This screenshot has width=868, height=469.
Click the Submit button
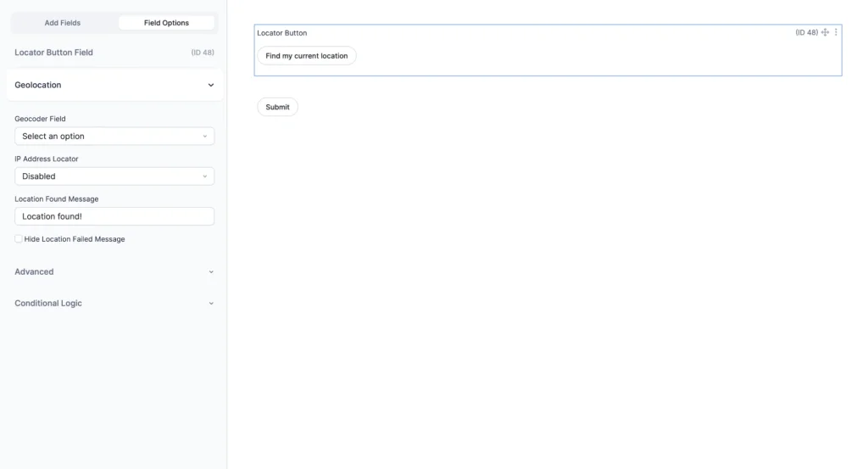pos(277,107)
